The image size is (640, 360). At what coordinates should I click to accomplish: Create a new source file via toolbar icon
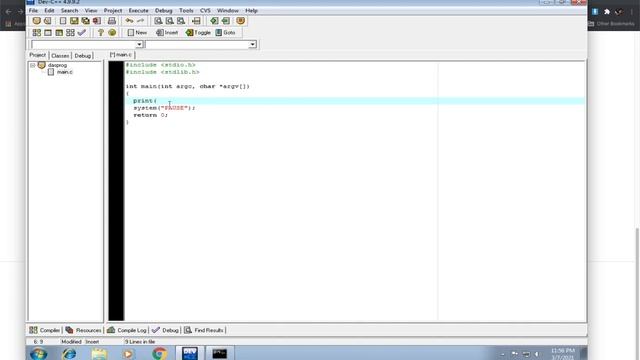[x=63, y=21]
